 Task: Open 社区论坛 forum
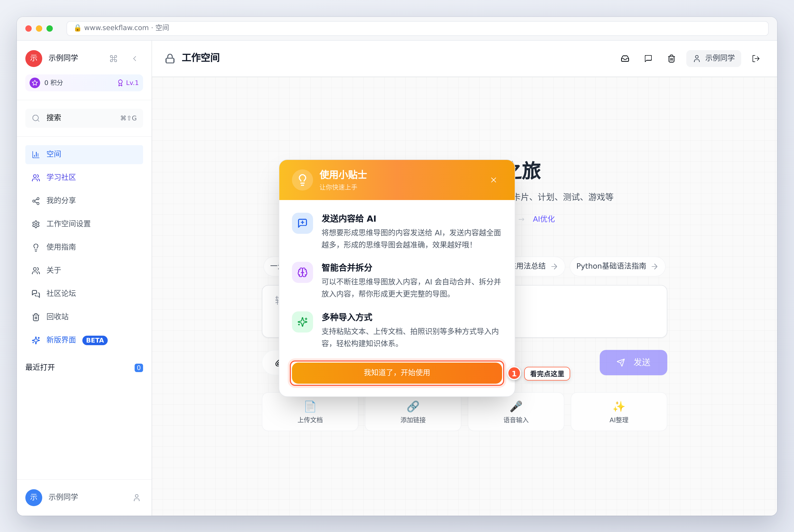[84, 293]
